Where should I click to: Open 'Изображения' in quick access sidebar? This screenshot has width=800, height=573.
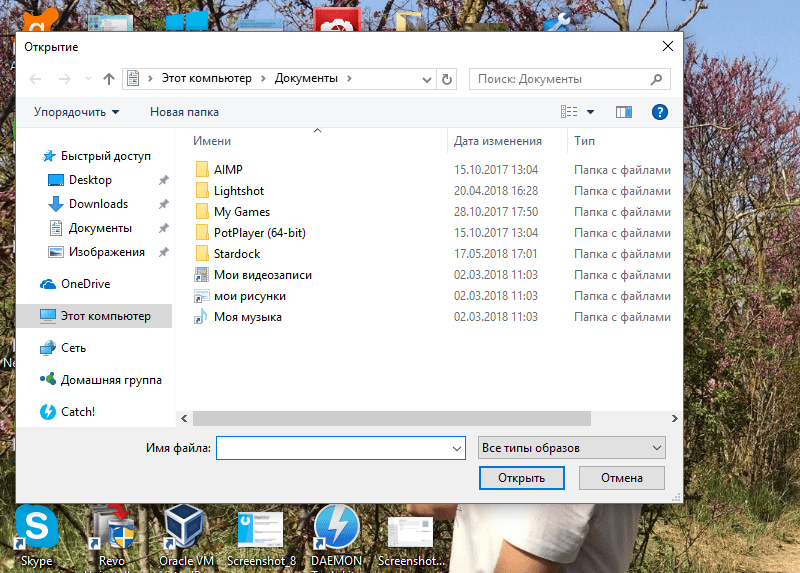[107, 252]
